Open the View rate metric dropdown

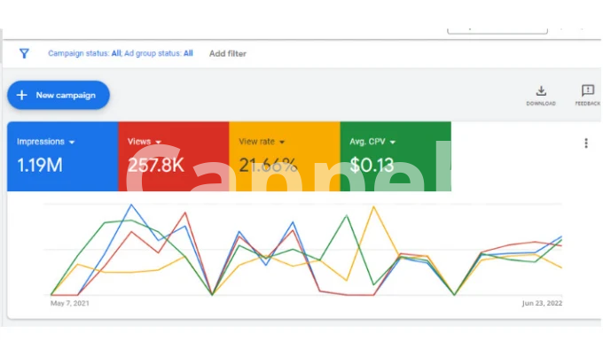pyautogui.click(x=282, y=142)
